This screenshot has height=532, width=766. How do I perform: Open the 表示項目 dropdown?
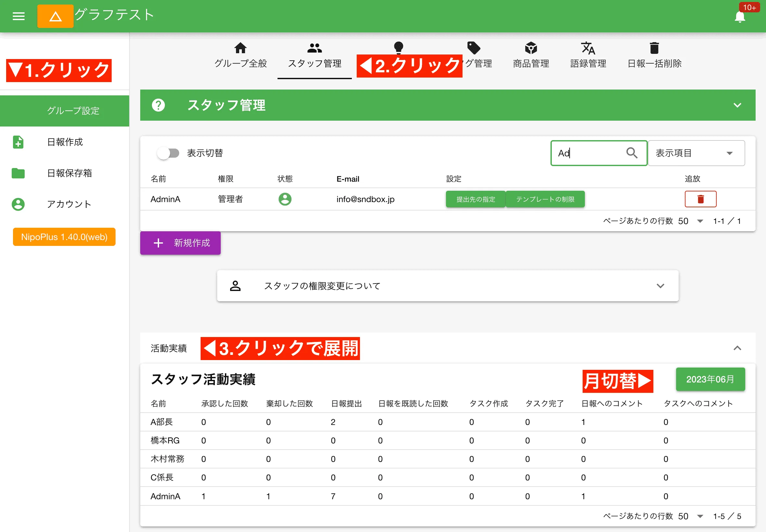point(696,153)
